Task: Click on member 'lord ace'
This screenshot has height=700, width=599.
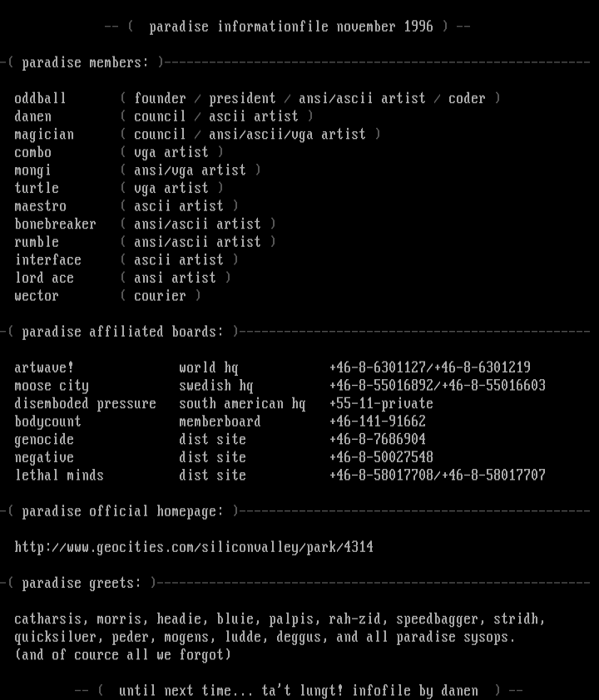Action: [44, 279]
